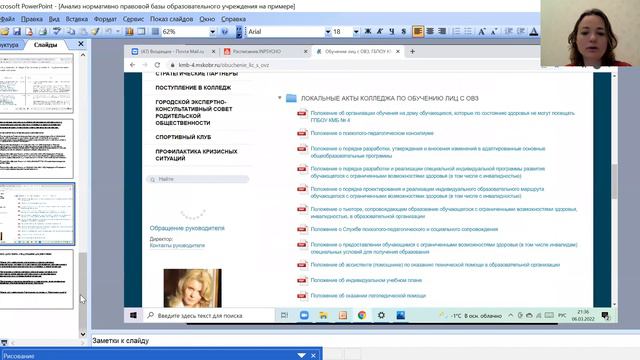Open the Вставка menu

point(77,19)
